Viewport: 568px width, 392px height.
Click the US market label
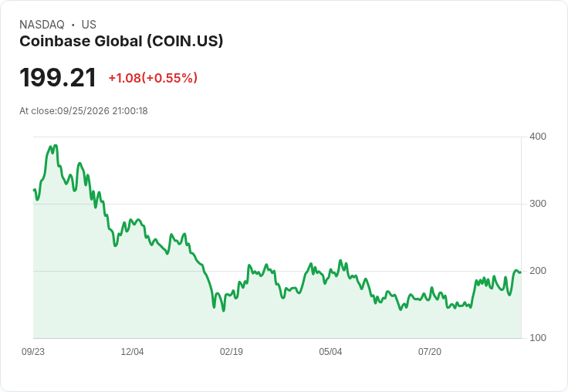point(89,25)
